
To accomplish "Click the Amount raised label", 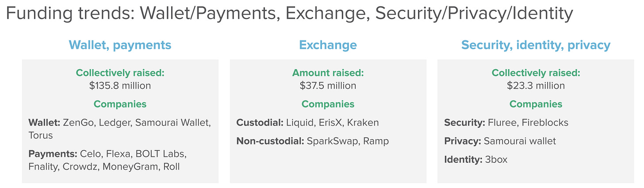I will [328, 73].
